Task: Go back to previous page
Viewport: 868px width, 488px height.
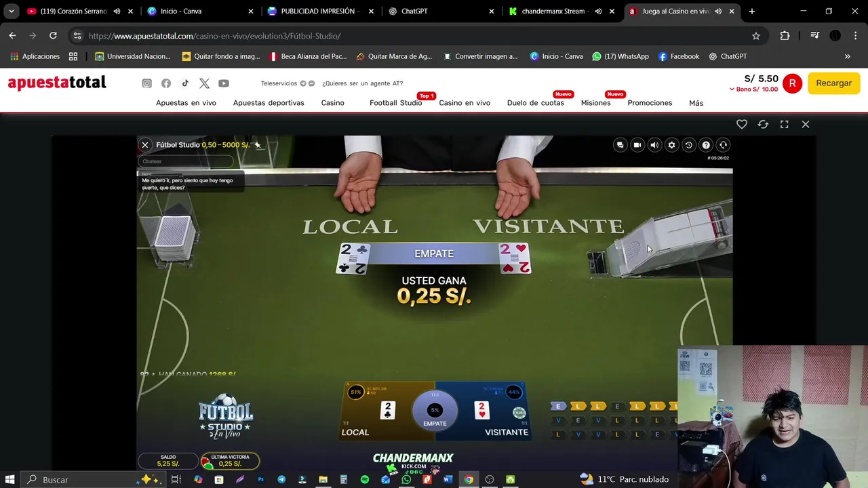Action: [12, 36]
